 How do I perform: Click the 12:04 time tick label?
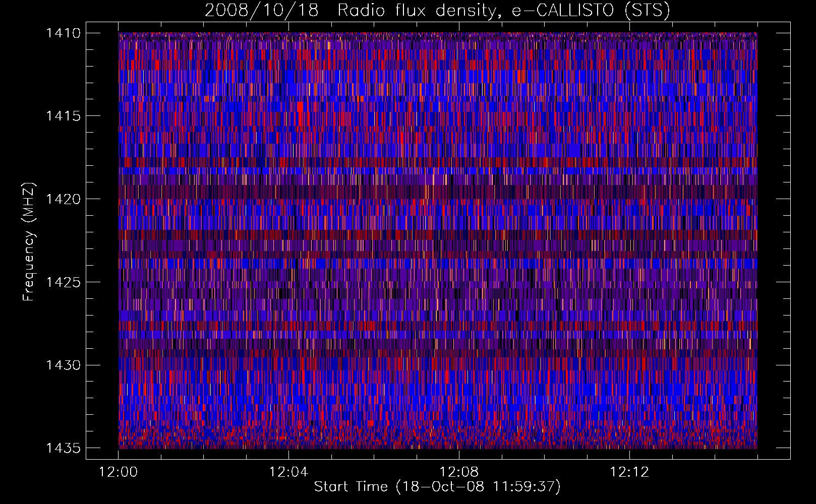[289, 472]
